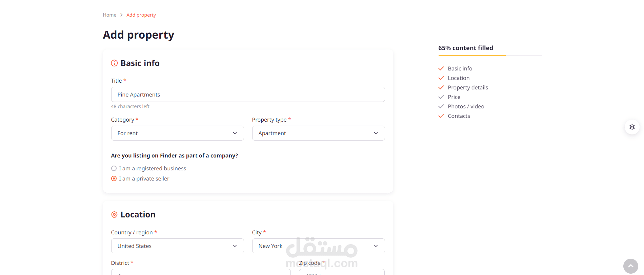This screenshot has height=275, width=644.
Task: Click checkmark beside Basic info step
Action: (x=441, y=68)
